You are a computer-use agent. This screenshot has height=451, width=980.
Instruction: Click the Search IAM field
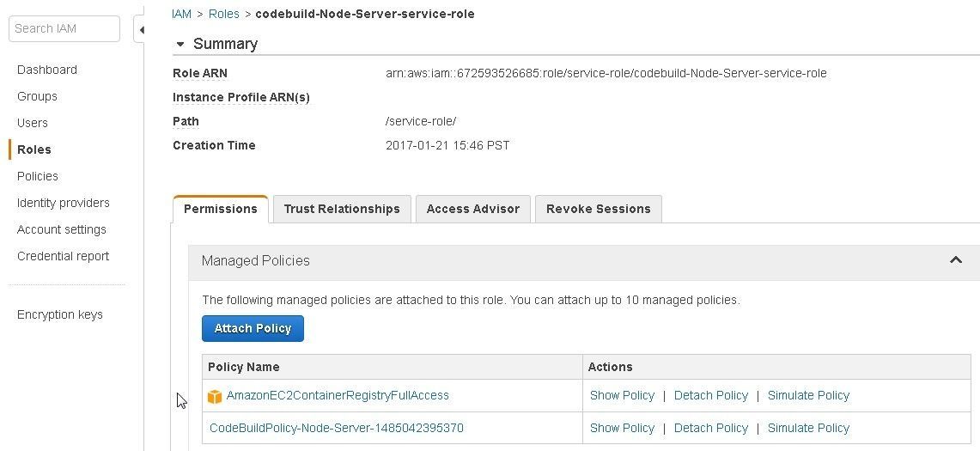click(64, 28)
